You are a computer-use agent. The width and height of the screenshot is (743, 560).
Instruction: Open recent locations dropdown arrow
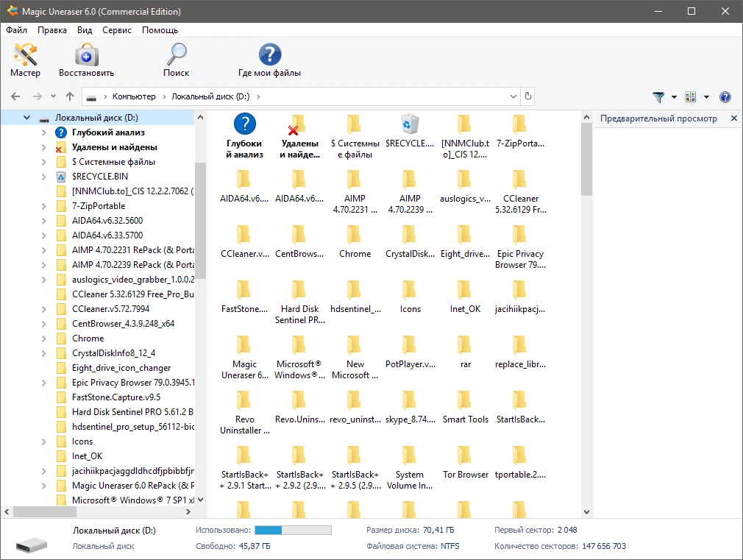point(53,96)
